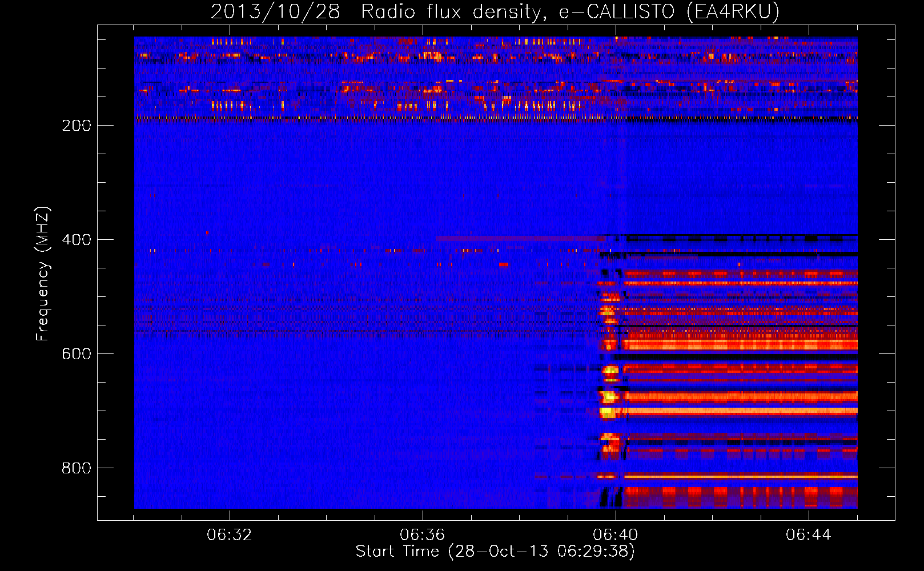Click the Frequency (MHZ) axis title
The image size is (924, 571).
tap(43, 274)
